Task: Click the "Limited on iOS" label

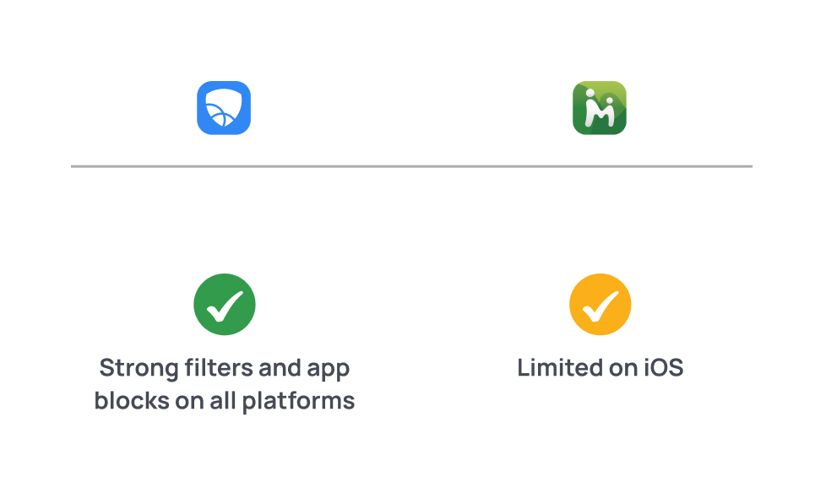Action: coord(600,368)
